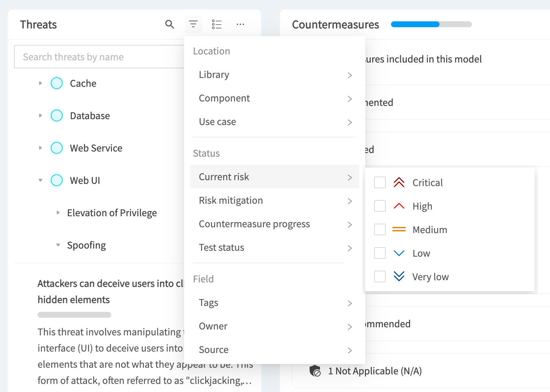Open the three-dots more options menu
This screenshot has width=550, height=392.
(240, 24)
